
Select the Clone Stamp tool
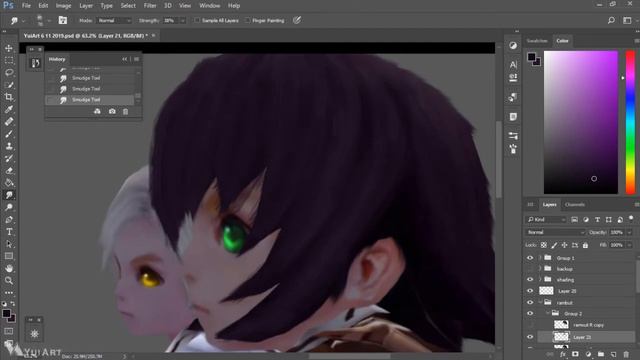pyautogui.click(x=9, y=146)
